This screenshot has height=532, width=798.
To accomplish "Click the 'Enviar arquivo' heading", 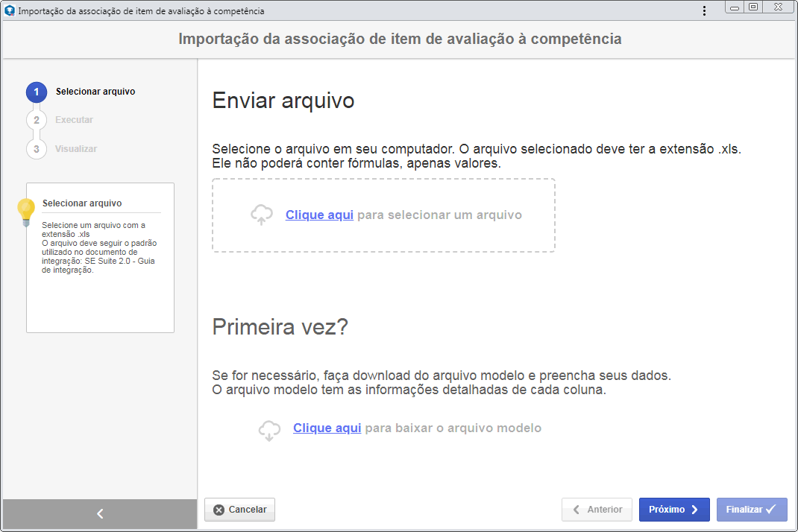I will (283, 101).
